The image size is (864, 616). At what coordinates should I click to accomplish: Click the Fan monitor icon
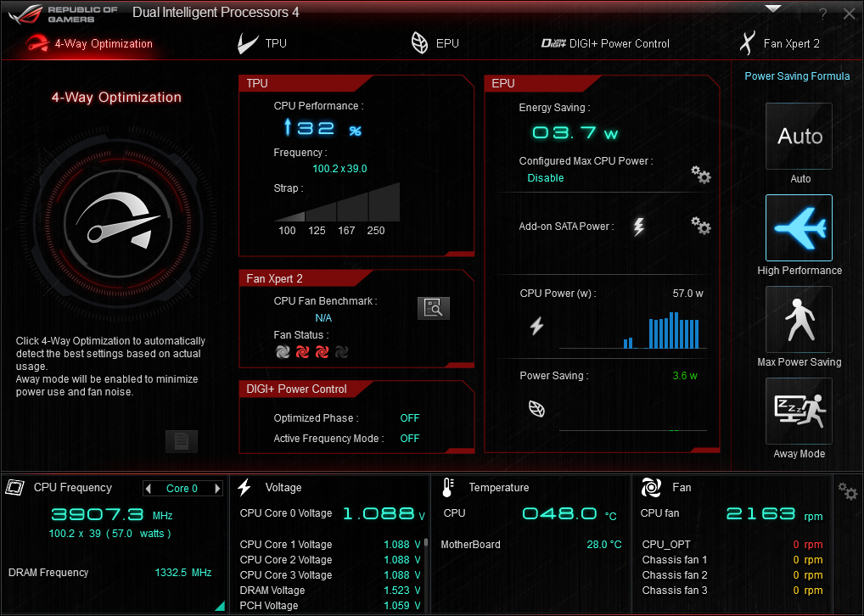pos(651,487)
